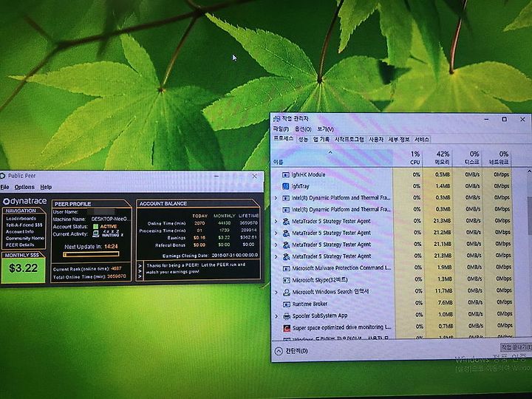
Task: Click the Current Rank value 4687
Action: [116, 269]
